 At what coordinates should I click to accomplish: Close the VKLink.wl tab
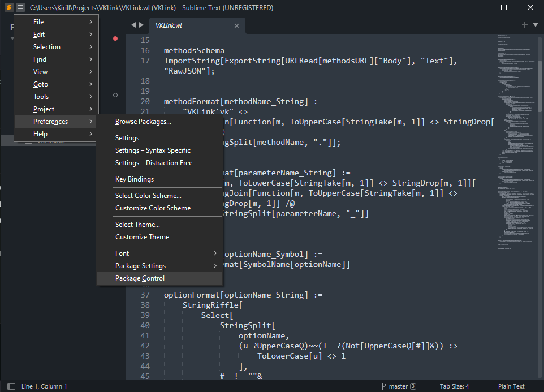coord(236,25)
